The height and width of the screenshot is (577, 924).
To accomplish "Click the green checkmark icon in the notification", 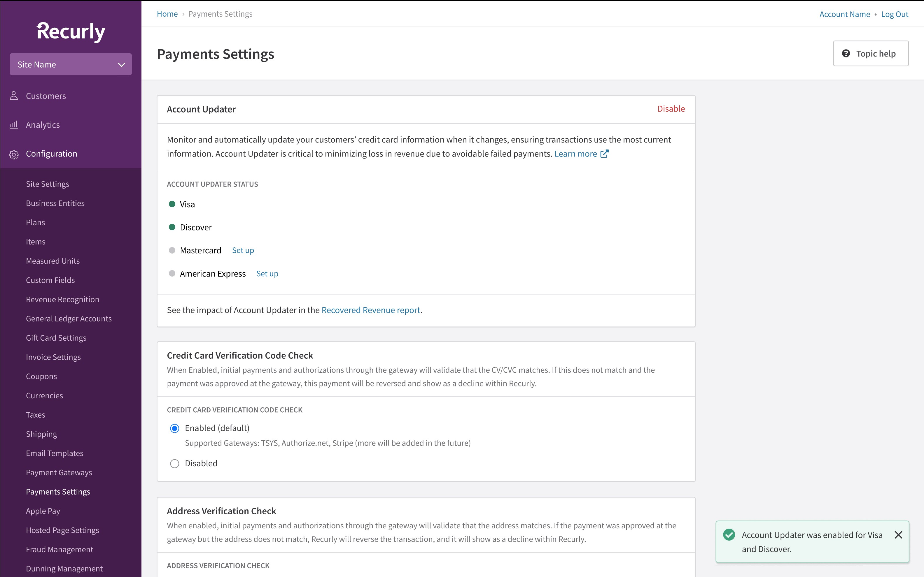I will [x=729, y=535].
